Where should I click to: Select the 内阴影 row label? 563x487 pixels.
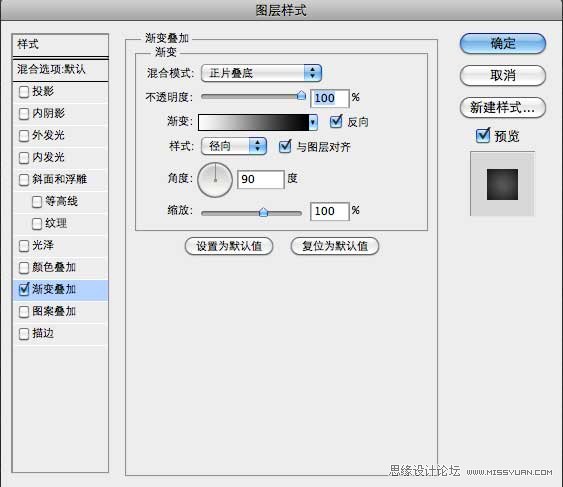[48, 113]
